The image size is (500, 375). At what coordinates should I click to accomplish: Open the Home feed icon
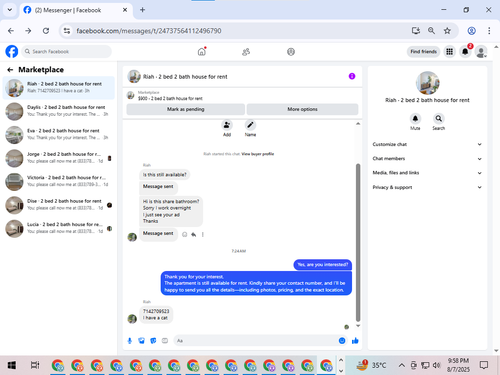tap(202, 52)
